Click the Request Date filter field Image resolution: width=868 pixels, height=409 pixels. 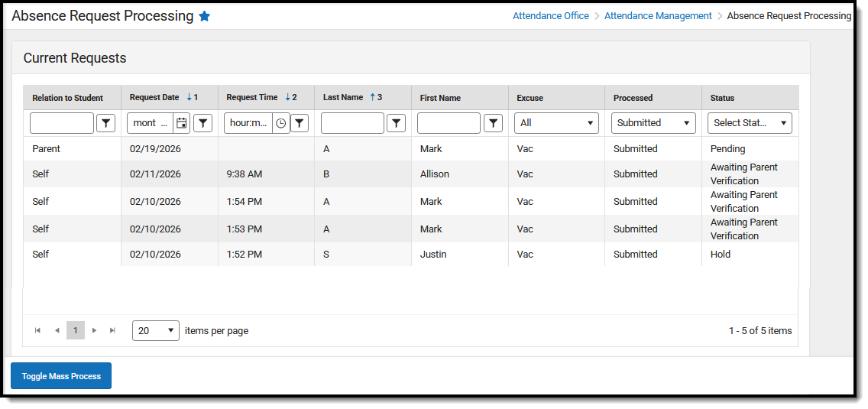coord(150,123)
